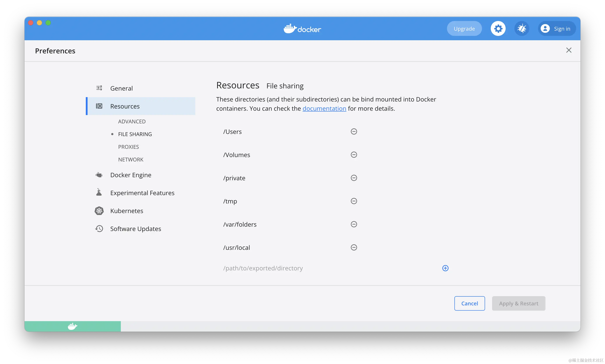Follow the documentation link
Screen dimensions: 605x364
pos(324,109)
